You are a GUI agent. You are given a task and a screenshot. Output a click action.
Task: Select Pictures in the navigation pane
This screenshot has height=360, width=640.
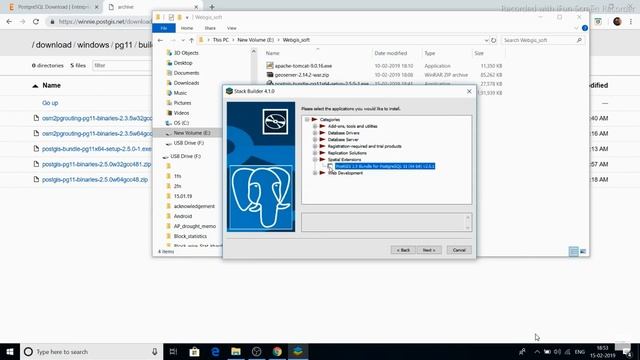pyautogui.click(x=182, y=103)
